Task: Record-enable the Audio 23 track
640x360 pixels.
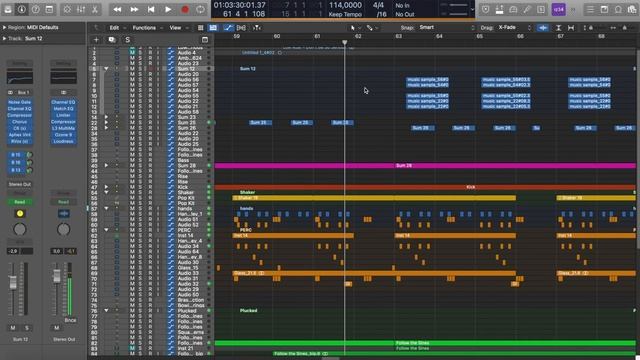Action: 150,63
